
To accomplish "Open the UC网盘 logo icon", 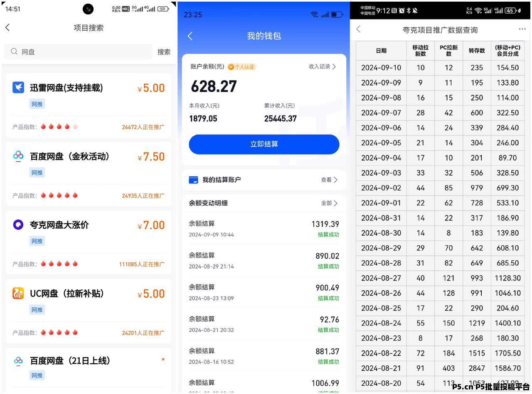I will click(18, 293).
